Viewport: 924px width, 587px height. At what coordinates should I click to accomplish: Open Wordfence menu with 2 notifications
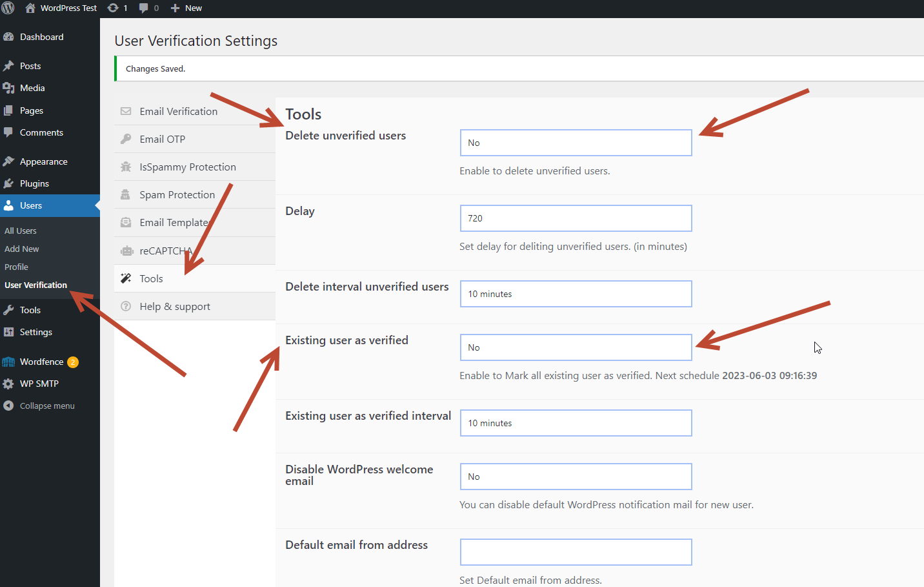pyautogui.click(x=50, y=362)
